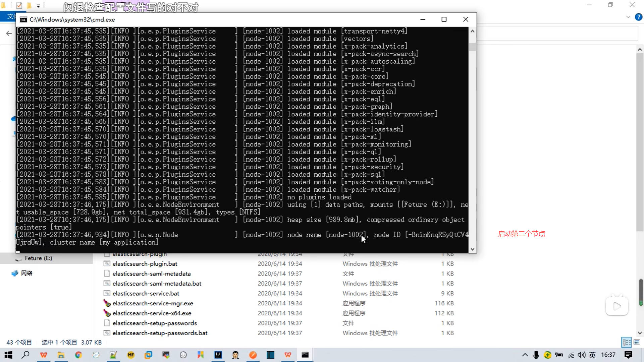
Task: Click the cmd window scroll-down arrow
Action: pos(472,249)
